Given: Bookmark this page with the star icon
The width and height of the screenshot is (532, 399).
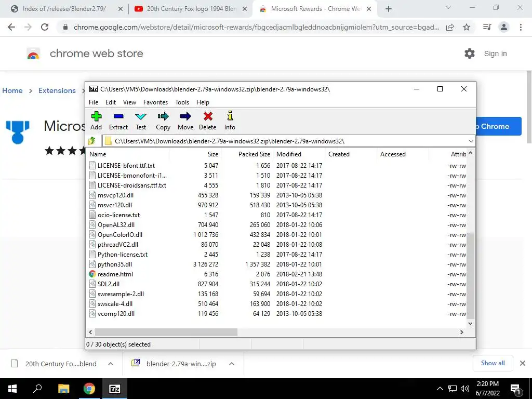Looking at the screenshot, I should click(x=467, y=27).
